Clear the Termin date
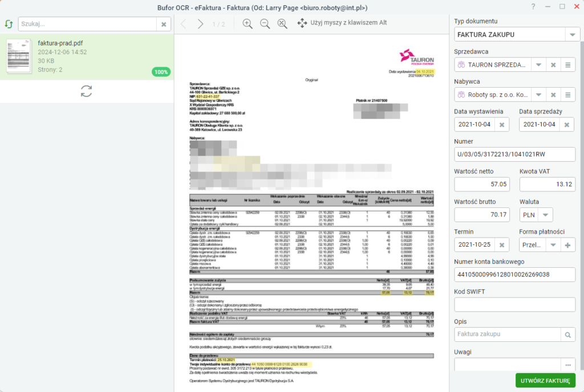The image size is (584, 392). [502, 245]
